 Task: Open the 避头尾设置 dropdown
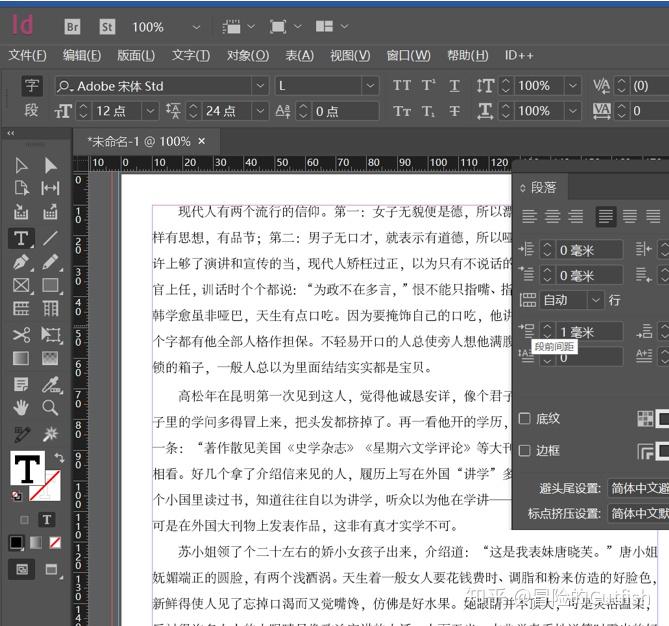coord(638,488)
